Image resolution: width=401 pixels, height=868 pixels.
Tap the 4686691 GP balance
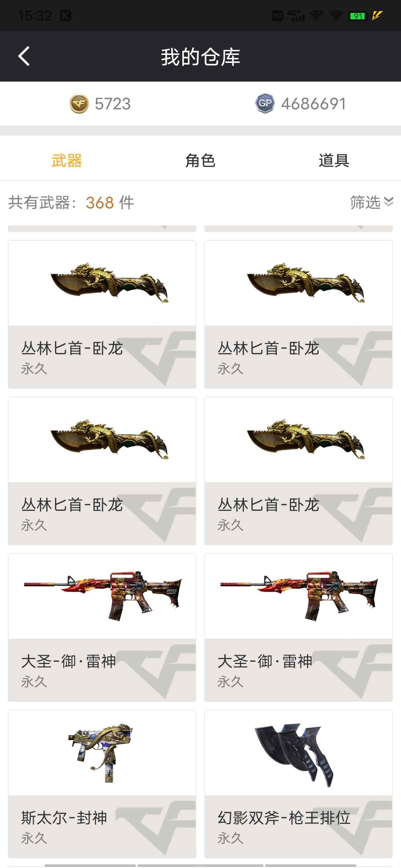(x=313, y=104)
